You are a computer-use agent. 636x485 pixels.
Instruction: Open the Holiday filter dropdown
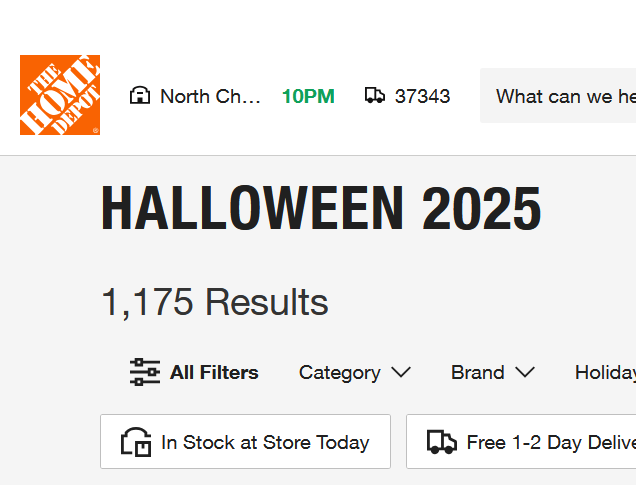pos(604,372)
